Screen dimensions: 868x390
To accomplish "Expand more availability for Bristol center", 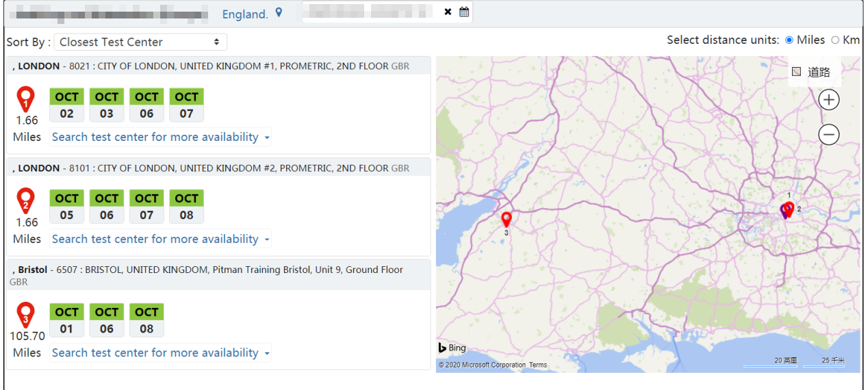I will coord(161,353).
